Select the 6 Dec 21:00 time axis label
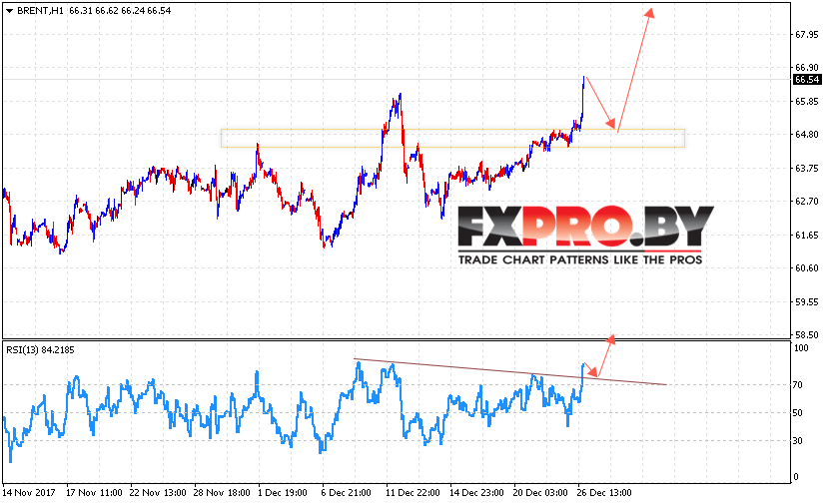 (347, 492)
